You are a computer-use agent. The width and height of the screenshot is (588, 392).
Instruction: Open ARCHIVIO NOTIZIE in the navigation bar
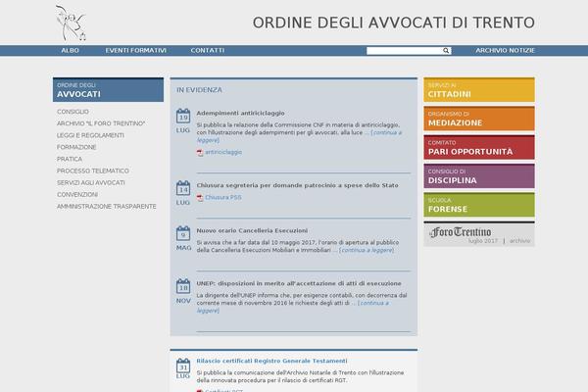tap(505, 50)
